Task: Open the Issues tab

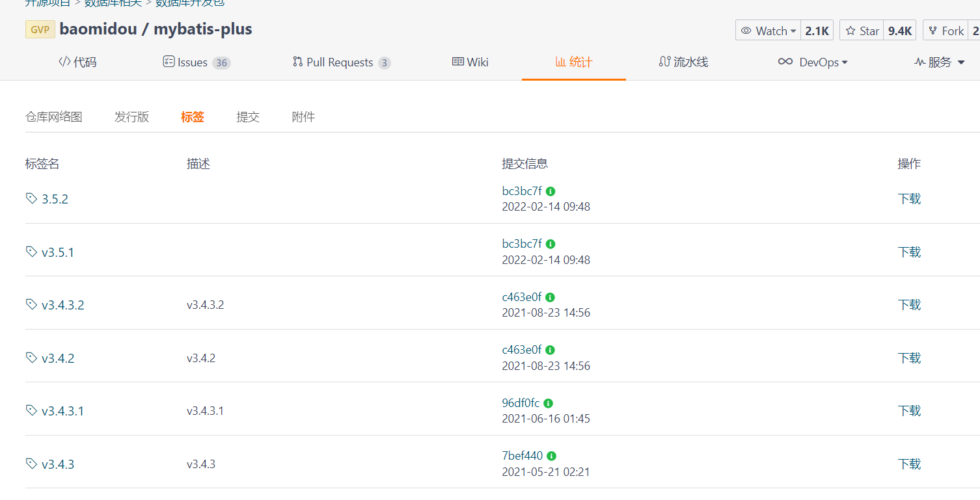Action: tap(197, 62)
